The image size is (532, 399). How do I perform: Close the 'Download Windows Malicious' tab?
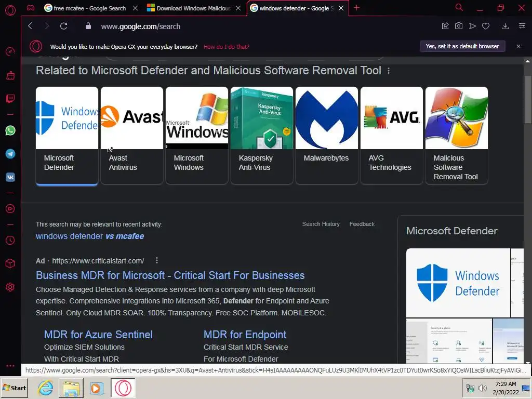click(238, 8)
